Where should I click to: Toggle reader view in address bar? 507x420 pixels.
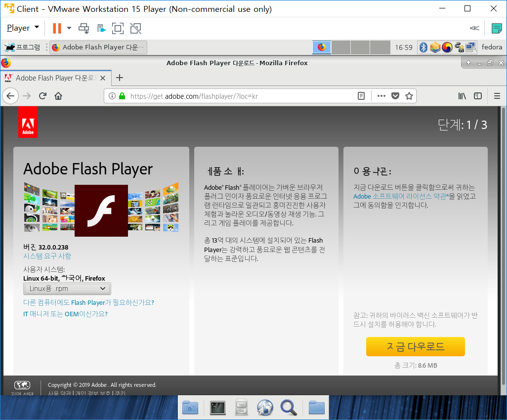[361, 96]
